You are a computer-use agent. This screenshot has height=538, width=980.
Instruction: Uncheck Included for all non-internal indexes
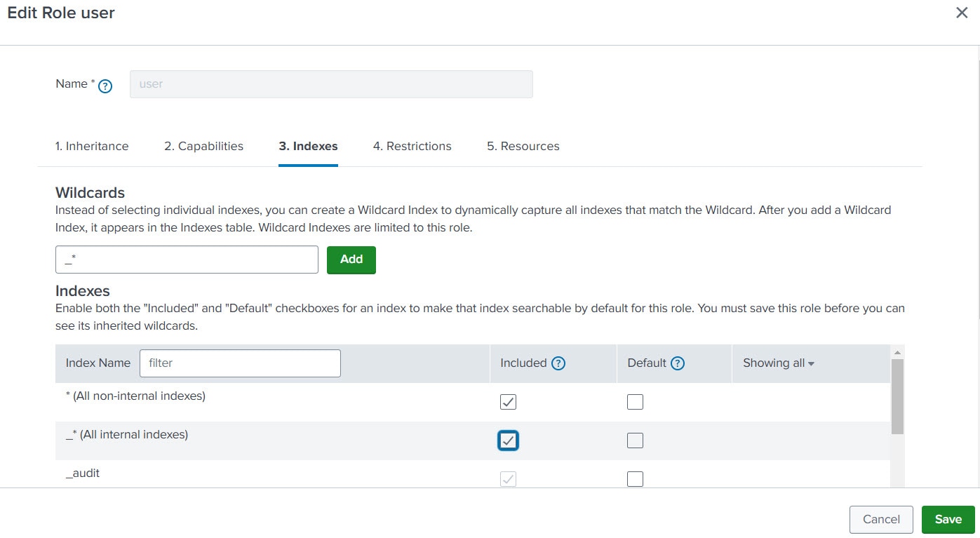coord(508,402)
